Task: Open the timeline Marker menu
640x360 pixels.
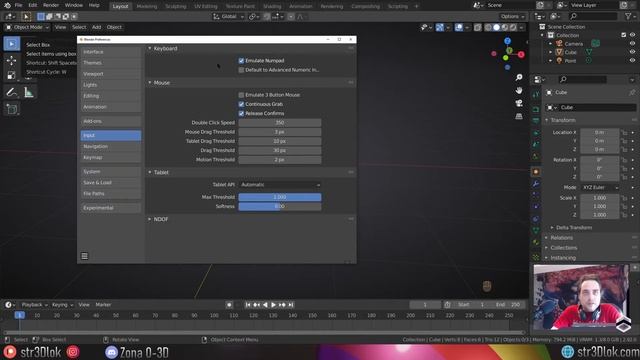Action: click(103, 304)
